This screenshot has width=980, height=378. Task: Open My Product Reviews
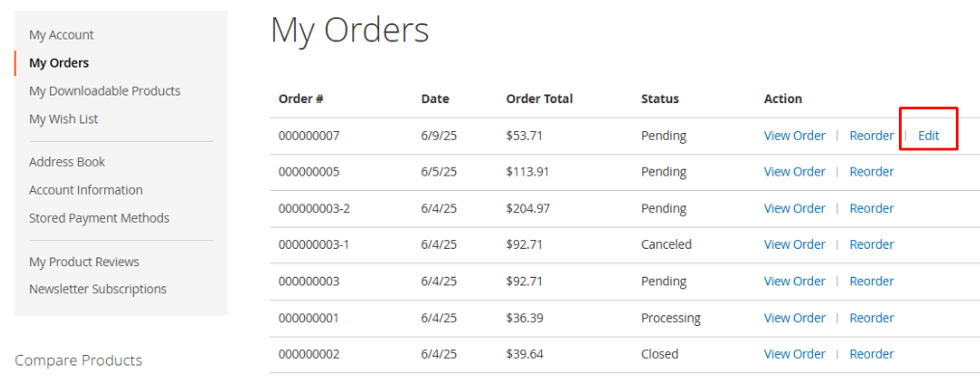84,261
